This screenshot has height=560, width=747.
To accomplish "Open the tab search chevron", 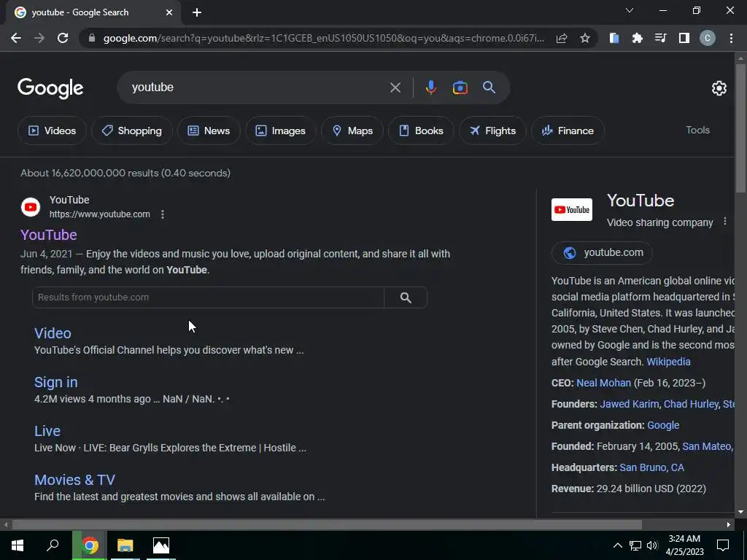I will (630, 10).
